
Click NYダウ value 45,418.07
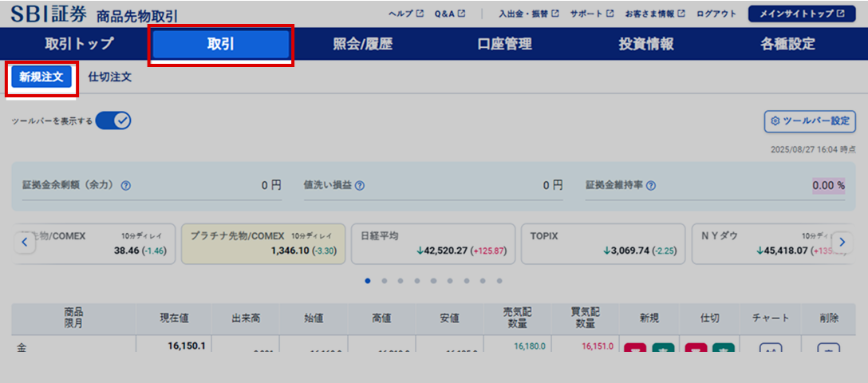click(x=787, y=251)
